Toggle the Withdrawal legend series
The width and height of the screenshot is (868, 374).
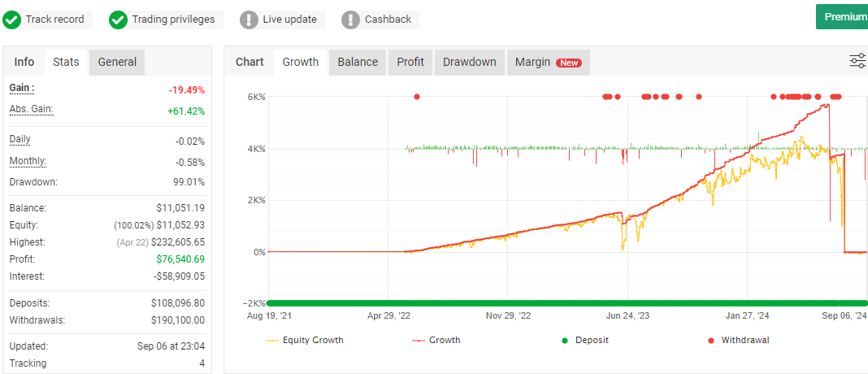click(x=739, y=340)
